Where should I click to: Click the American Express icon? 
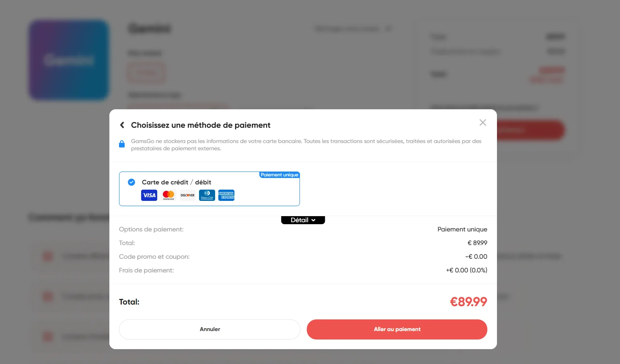(226, 195)
